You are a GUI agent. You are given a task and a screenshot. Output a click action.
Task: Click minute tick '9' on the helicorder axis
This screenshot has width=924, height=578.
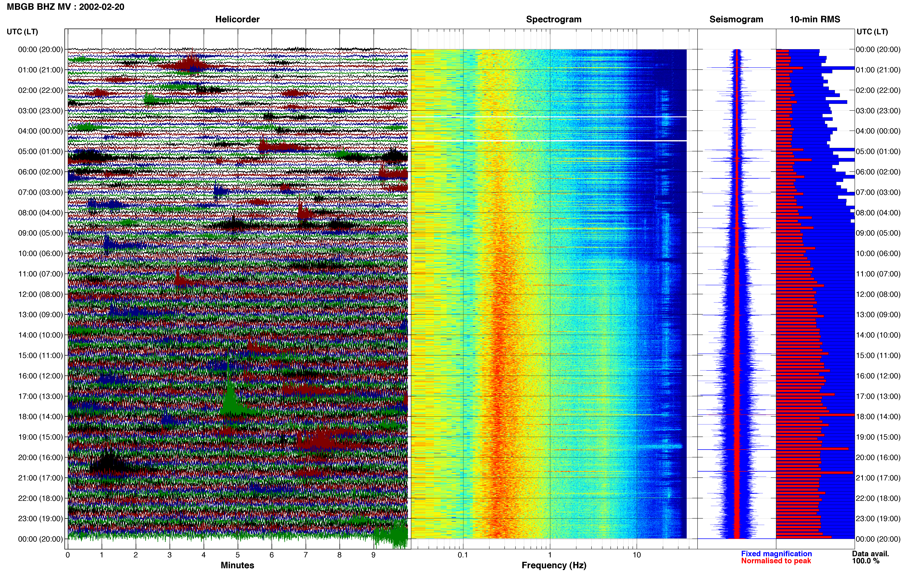tap(374, 555)
